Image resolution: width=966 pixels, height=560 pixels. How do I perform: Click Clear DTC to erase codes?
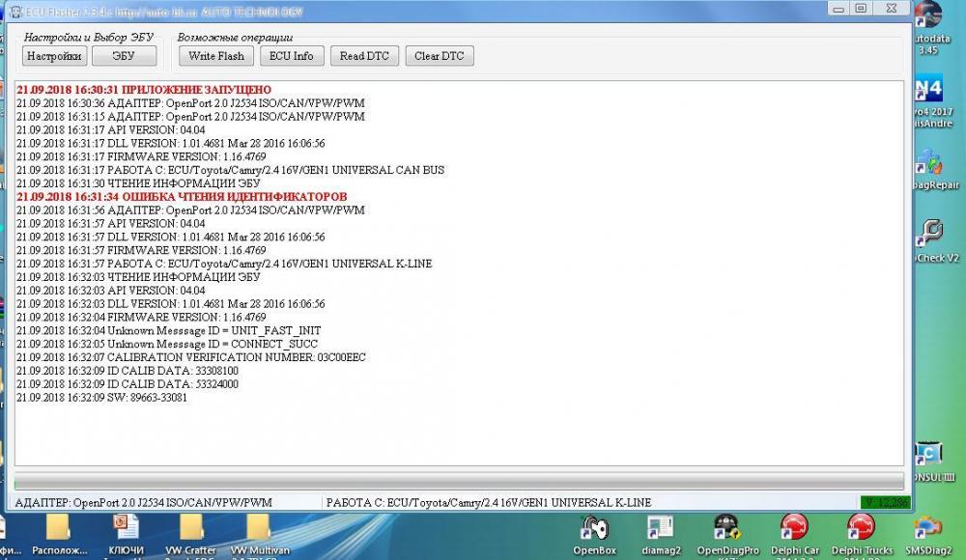[439, 56]
